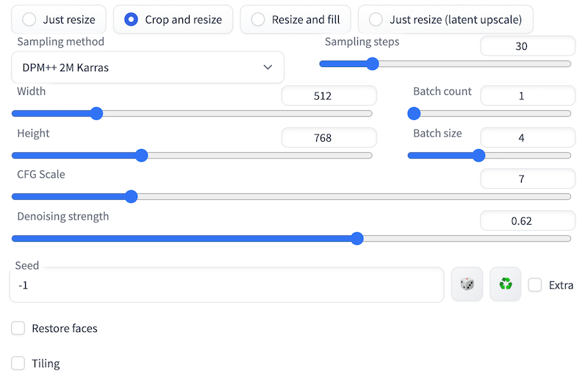Screen dimensions: 588x382
Task: Click the CFG Scale slider handle
Action: (x=131, y=196)
